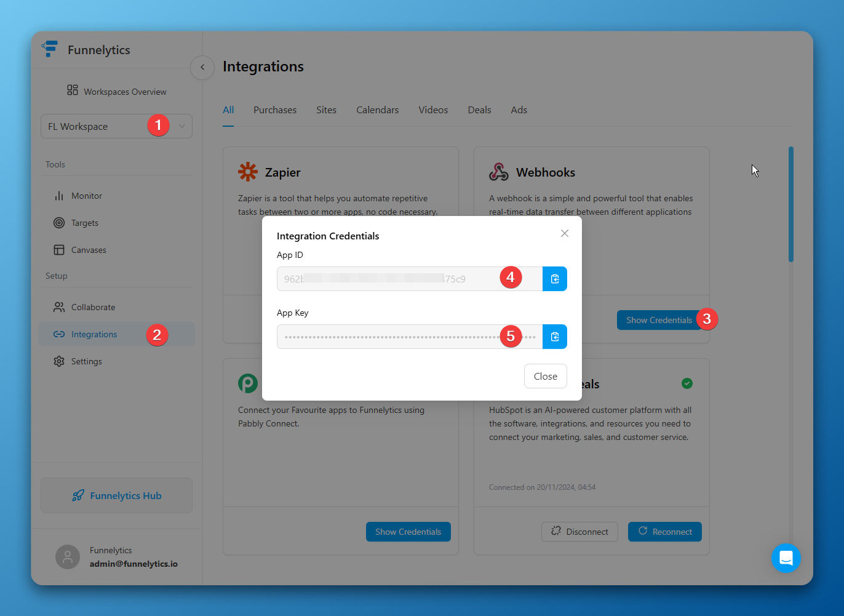Click the Funnelytics Hub rocket icon
The width and height of the screenshot is (844, 616).
pos(78,495)
